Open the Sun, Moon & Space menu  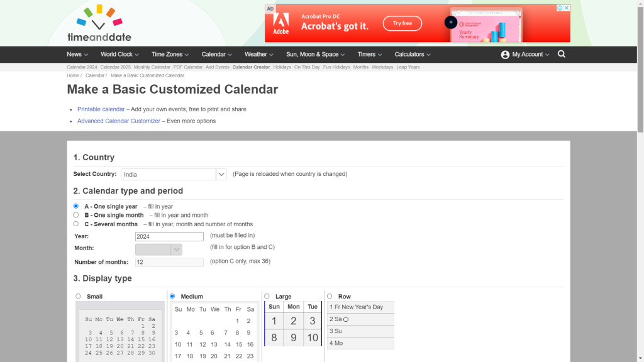[315, 55]
